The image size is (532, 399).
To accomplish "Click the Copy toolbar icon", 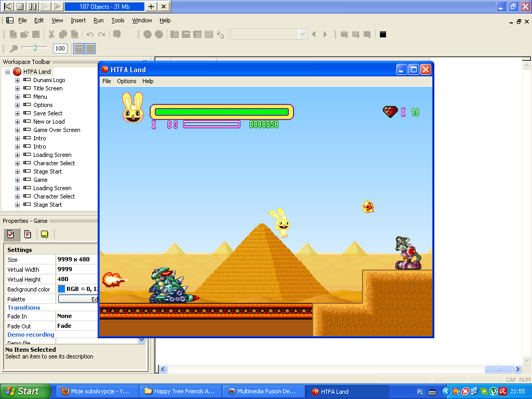I will [x=63, y=34].
